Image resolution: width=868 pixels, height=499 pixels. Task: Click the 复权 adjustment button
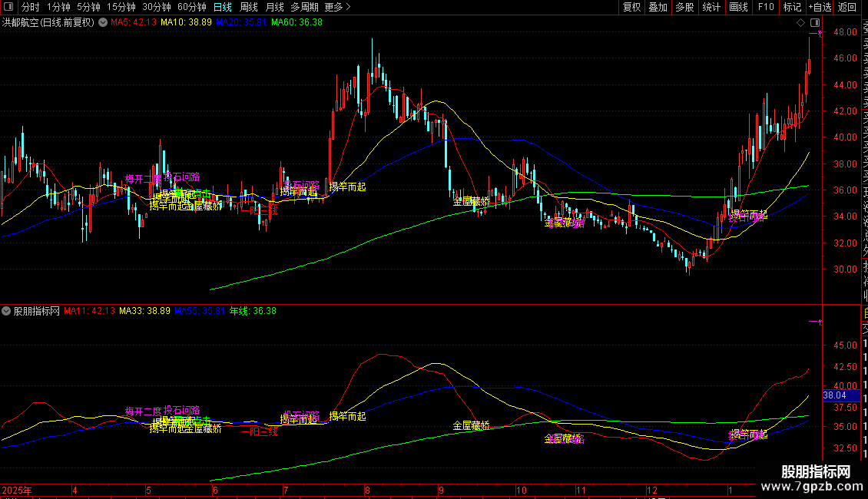pos(631,7)
